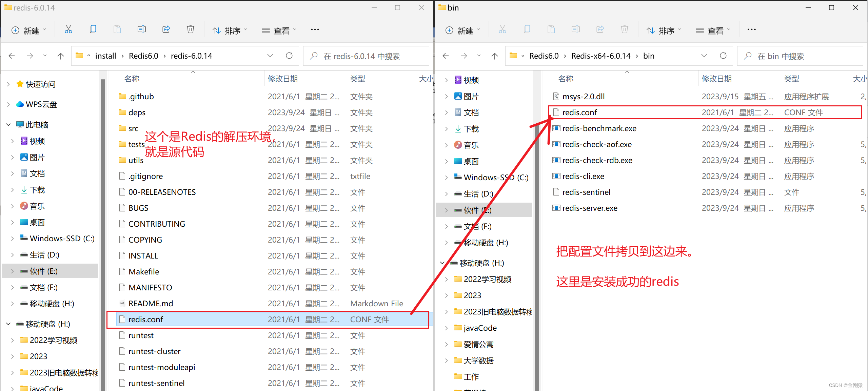Screen dimensions: 868x391
Task: Go up one folder in bin window
Action: 495,56
